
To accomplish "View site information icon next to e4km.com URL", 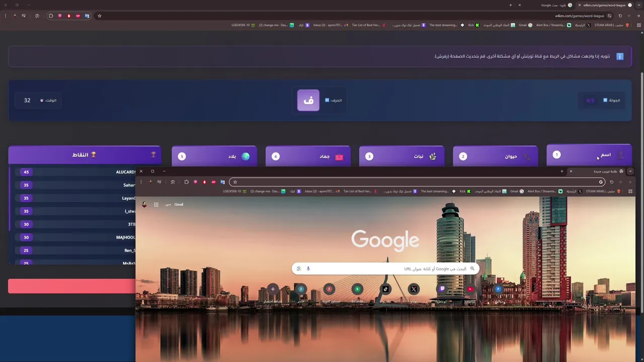I will (610, 16).
